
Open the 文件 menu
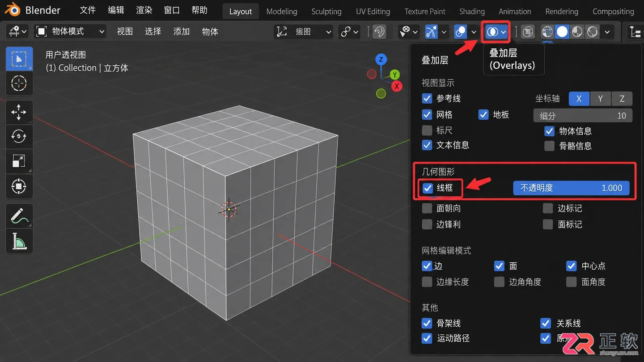pos(88,10)
